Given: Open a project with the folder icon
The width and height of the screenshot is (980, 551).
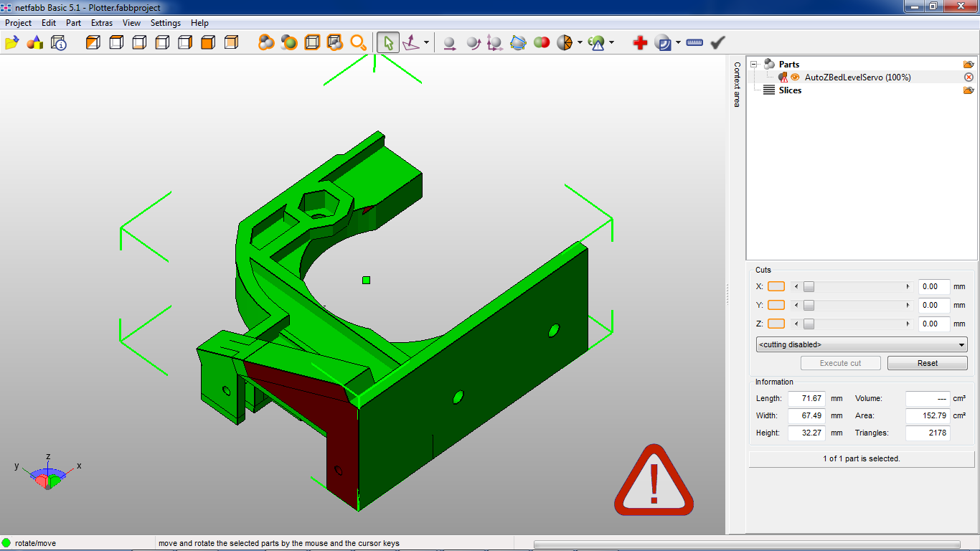Looking at the screenshot, I should [11, 43].
